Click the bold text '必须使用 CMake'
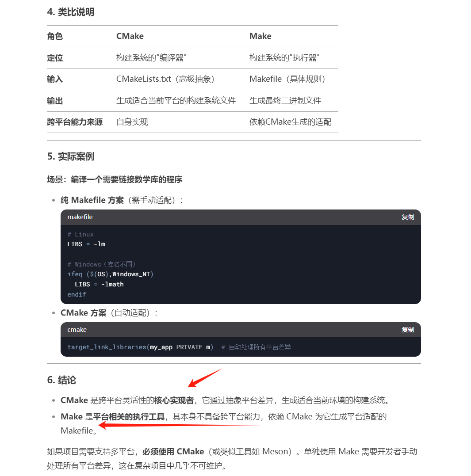 [173, 451]
